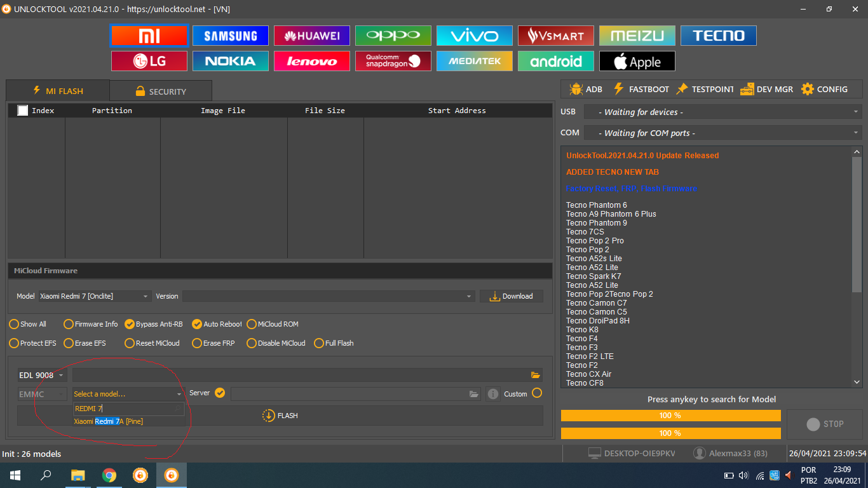Screen dimensions: 868x488
Task: Browse folder icon in Server field
Action: (x=474, y=394)
